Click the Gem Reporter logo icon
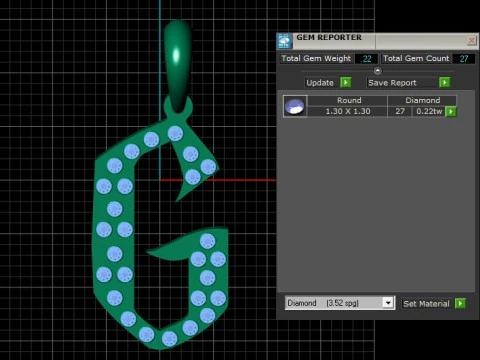This screenshot has height=360, width=480. 284,41
